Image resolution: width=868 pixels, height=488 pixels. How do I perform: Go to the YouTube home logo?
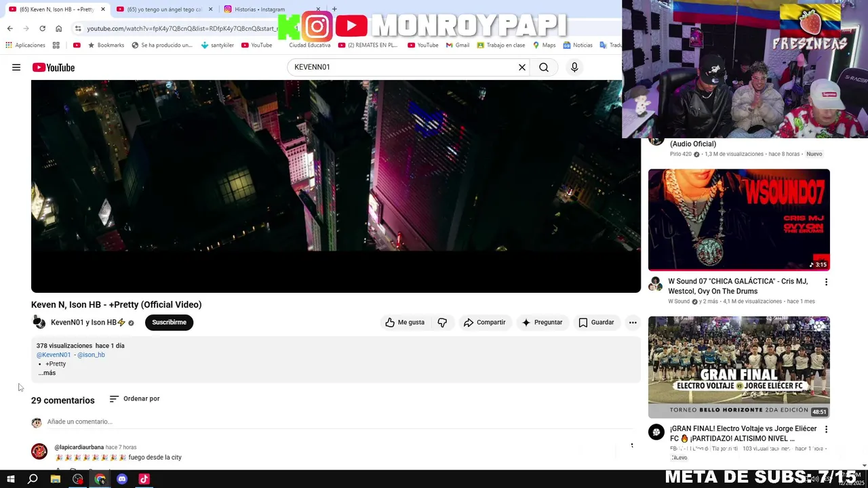click(x=53, y=67)
